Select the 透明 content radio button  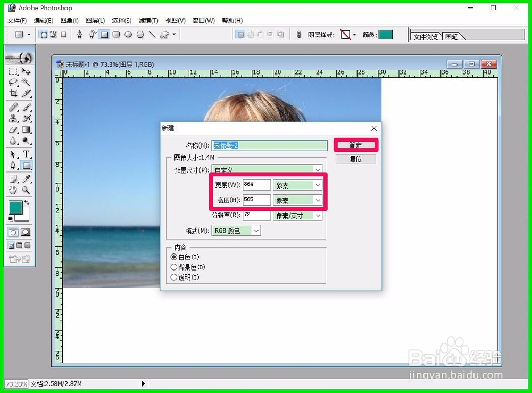click(174, 277)
